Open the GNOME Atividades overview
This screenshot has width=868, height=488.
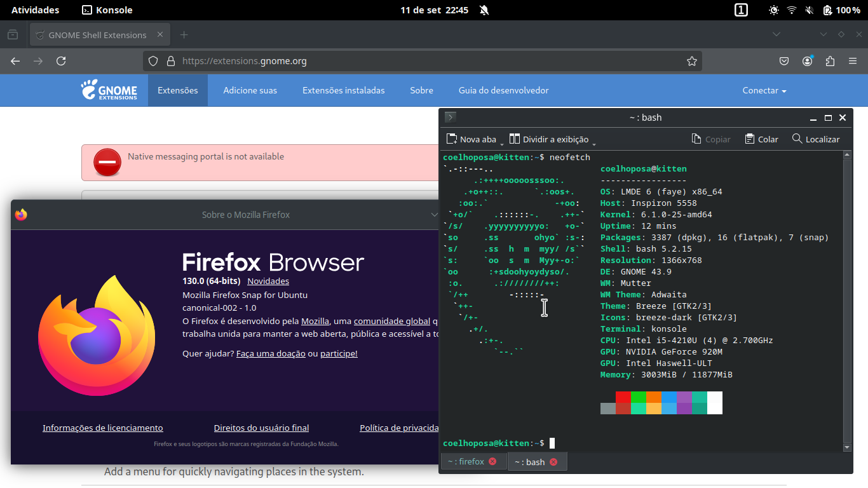35,10
